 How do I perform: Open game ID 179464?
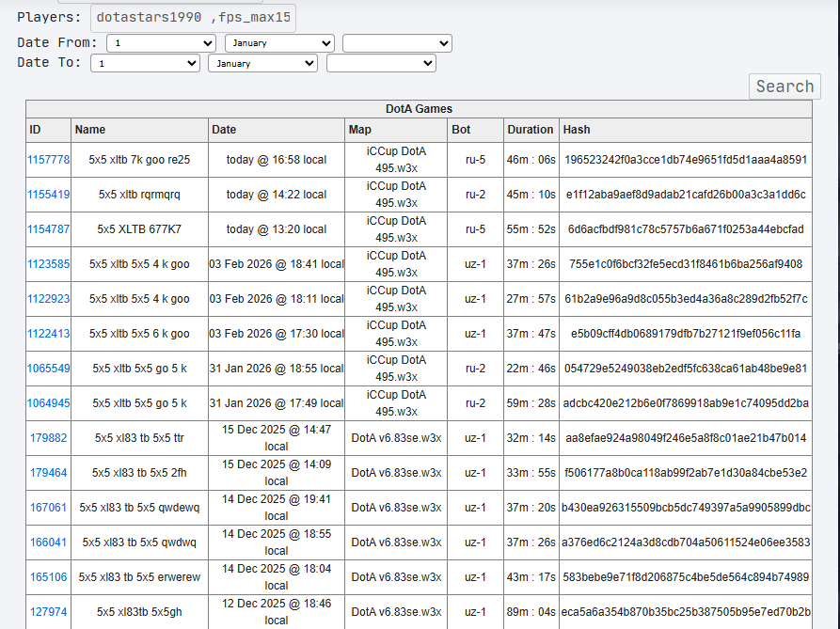tap(48, 473)
